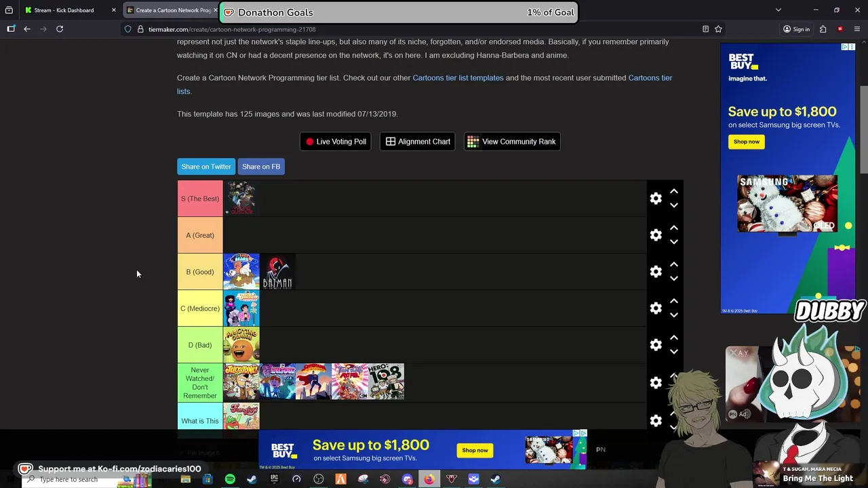
Task: Open settings gear for B (Good) tier
Action: point(656,272)
